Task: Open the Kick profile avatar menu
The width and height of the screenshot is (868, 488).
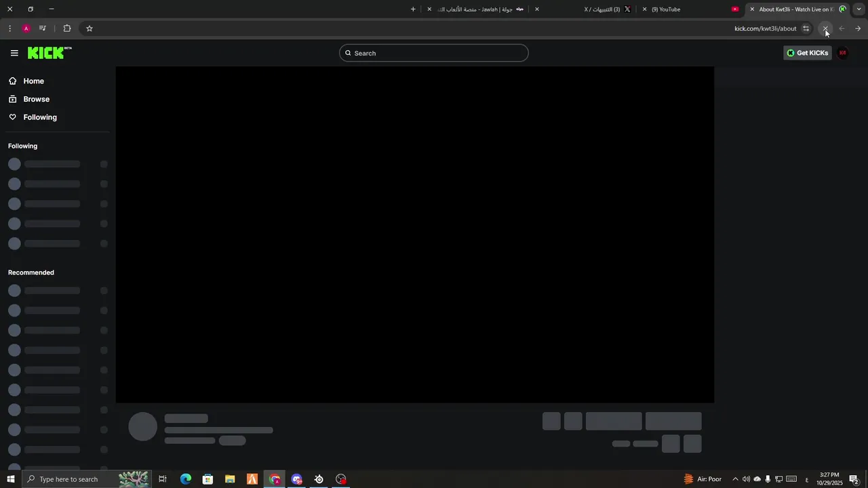Action: 843,53
